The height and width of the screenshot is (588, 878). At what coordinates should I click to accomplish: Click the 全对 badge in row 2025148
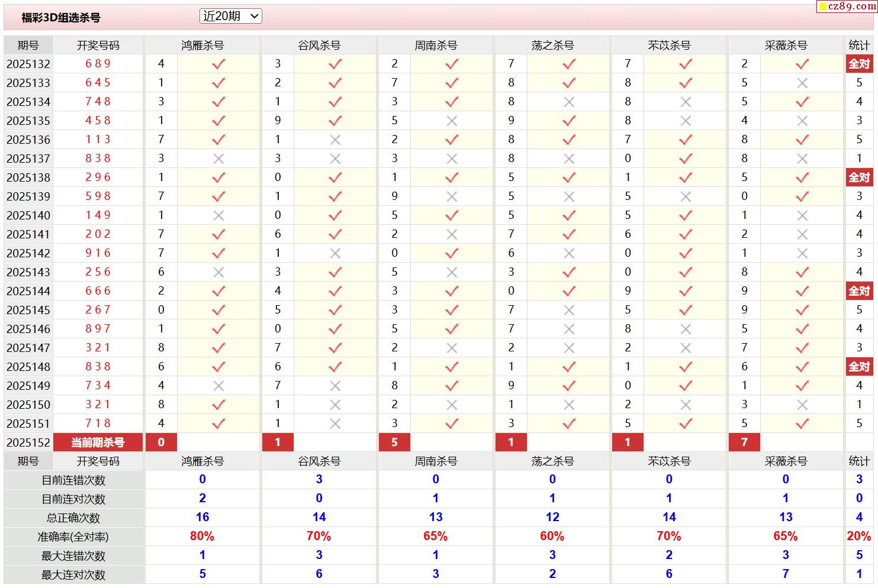tap(859, 367)
